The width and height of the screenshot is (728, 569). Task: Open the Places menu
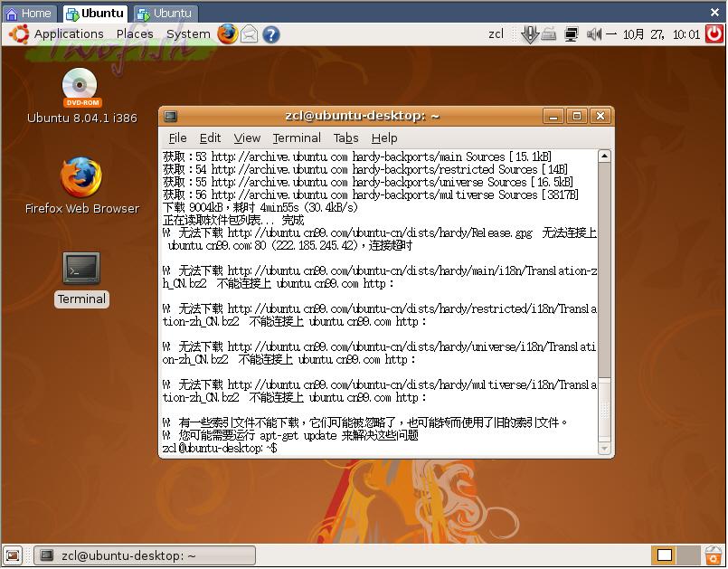pyautogui.click(x=135, y=33)
